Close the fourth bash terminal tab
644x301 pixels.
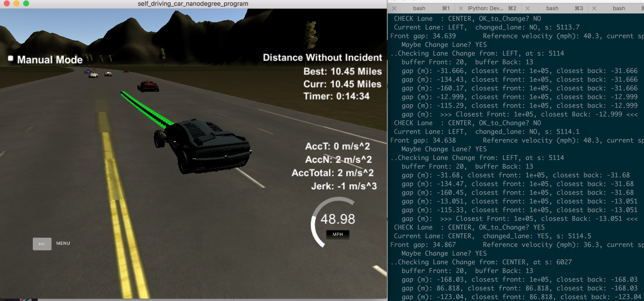point(594,8)
